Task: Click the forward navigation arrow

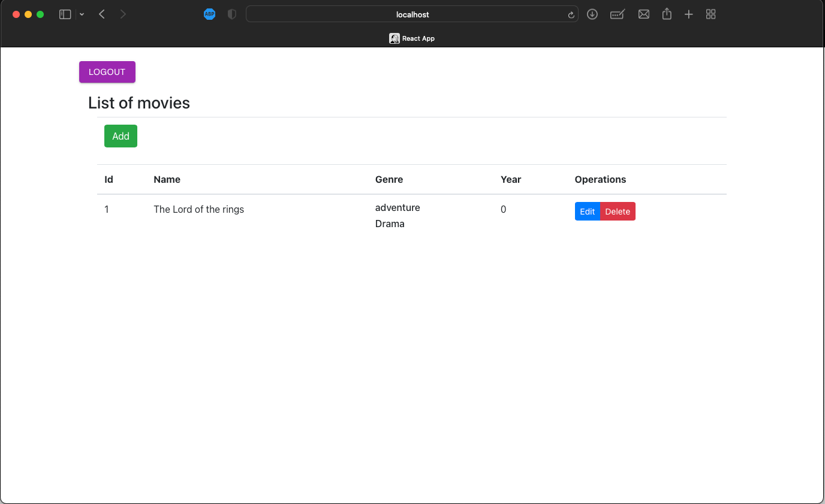Action: point(123,14)
